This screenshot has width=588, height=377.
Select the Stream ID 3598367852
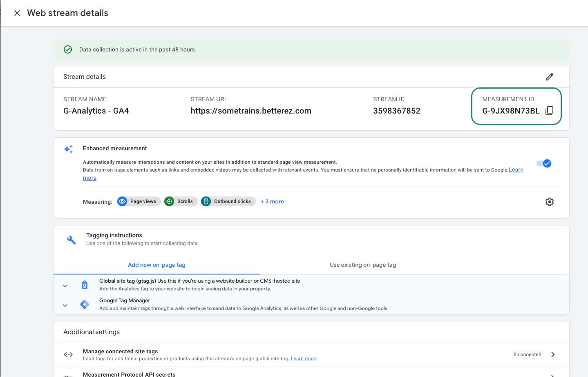(x=396, y=111)
